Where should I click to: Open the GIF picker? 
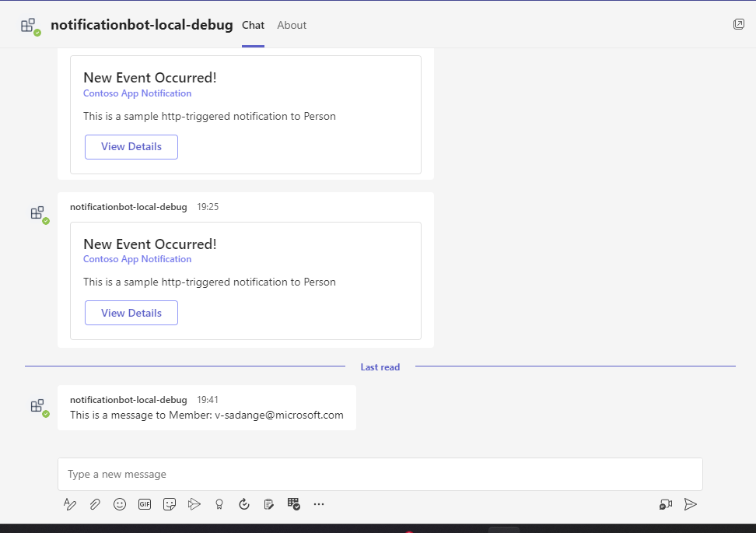145,503
